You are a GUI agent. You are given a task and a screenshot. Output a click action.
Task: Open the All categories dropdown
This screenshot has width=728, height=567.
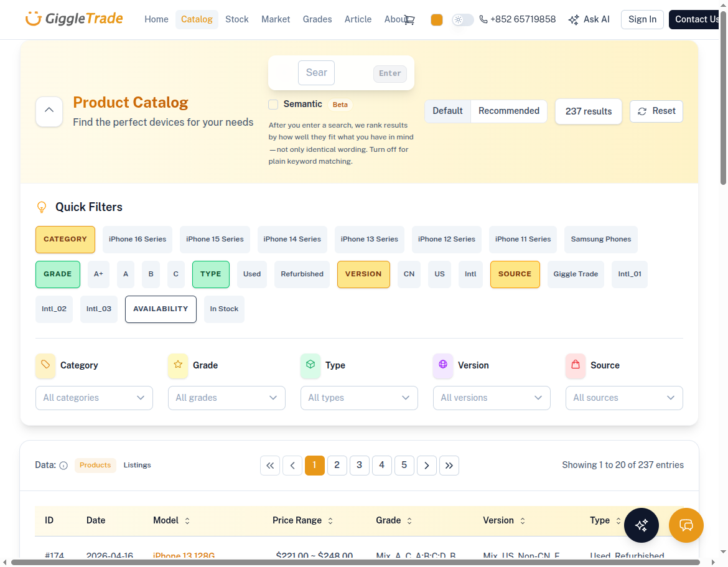94,398
